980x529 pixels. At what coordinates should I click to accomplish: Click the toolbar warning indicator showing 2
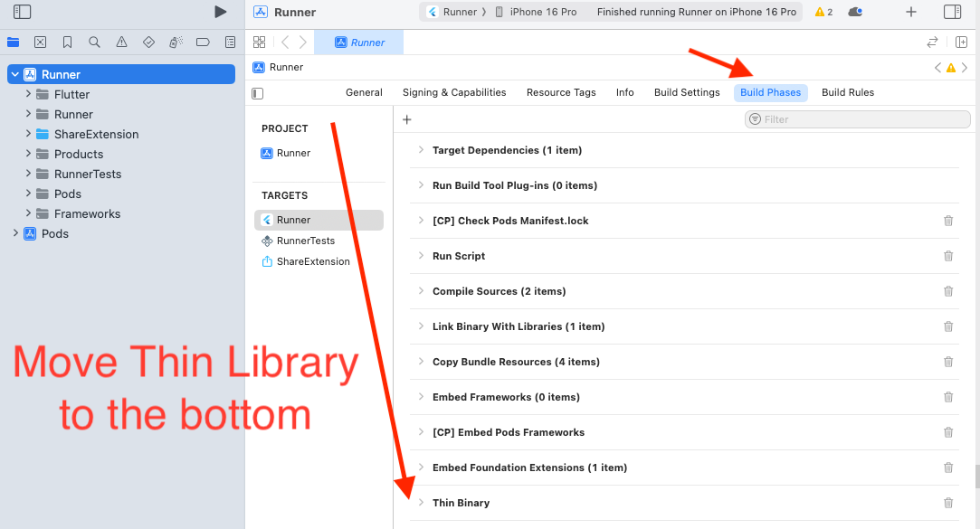tap(823, 12)
